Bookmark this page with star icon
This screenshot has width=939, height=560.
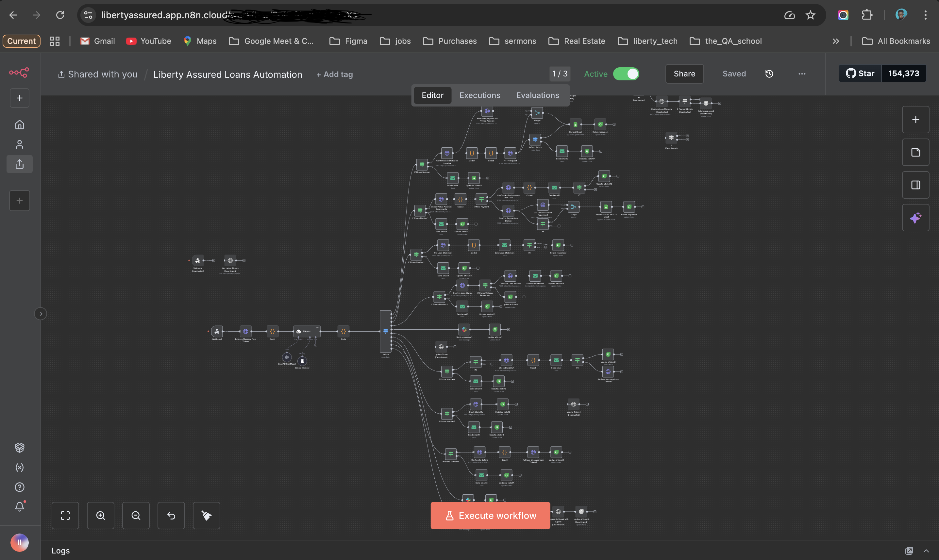pos(810,15)
